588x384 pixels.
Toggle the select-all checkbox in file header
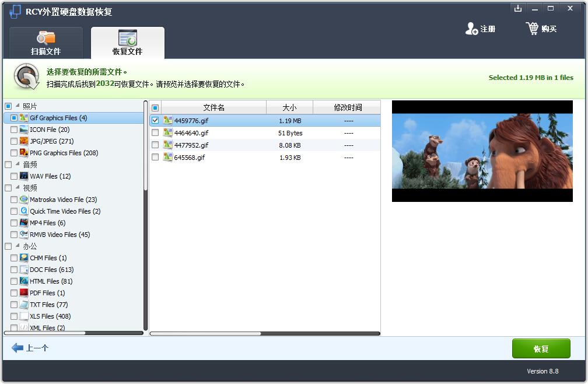(x=155, y=108)
